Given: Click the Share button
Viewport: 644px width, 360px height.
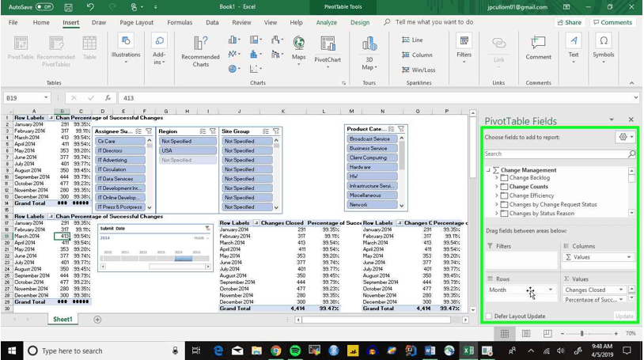Looking at the screenshot, I should 570,23.
